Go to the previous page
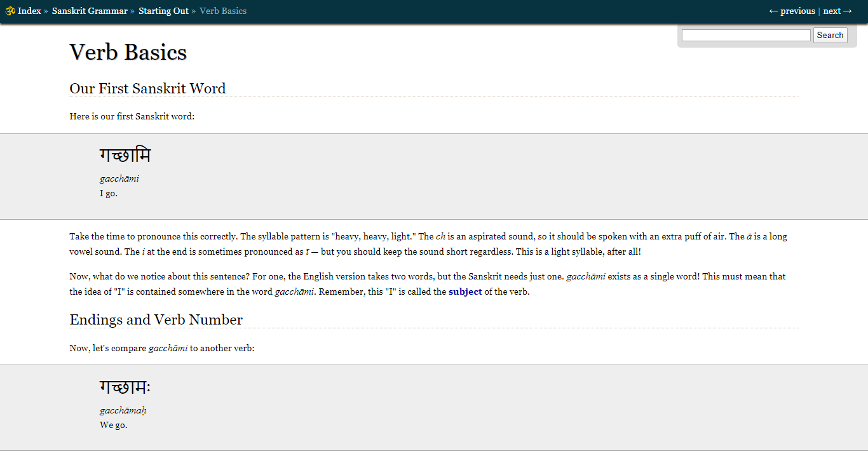Screen dimensions: 868x456 pyautogui.click(x=792, y=11)
